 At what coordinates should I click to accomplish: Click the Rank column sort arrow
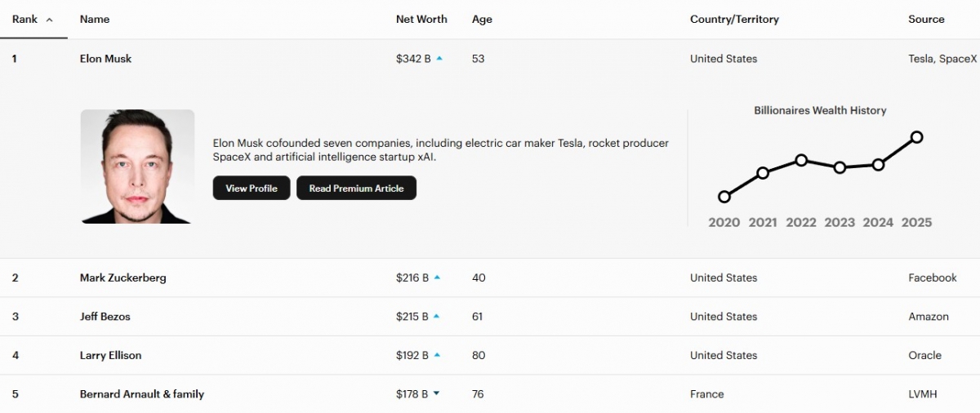click(x=50, y=20)
